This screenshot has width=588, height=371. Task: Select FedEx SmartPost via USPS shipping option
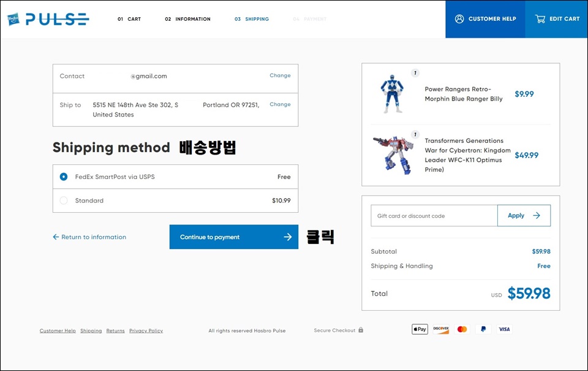coord(176,177)
